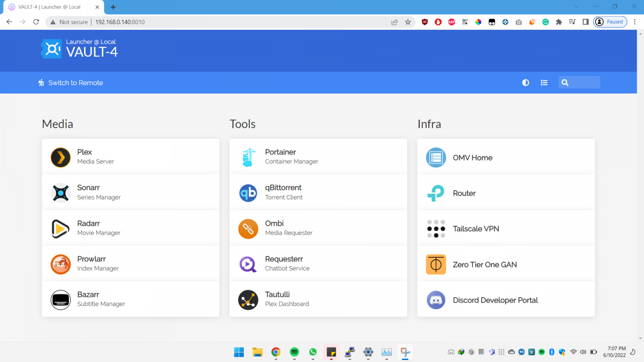
Task: Open the Extensions puzzle icon
Action: click(x=559, y=22)
